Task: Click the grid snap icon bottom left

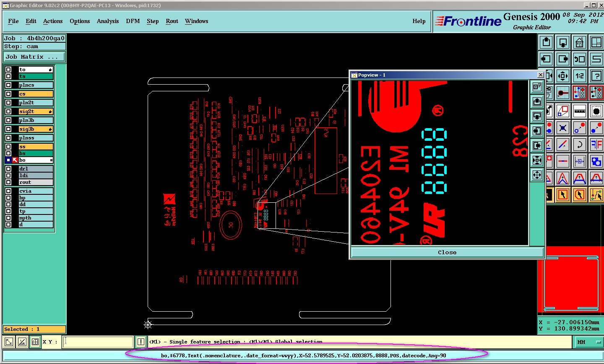Action: [35, 342]
